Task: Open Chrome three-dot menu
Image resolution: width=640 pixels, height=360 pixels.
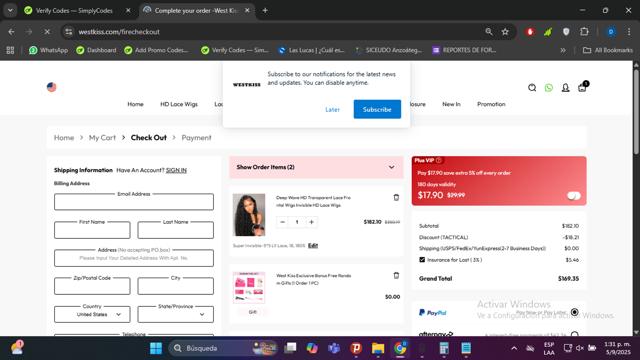Action: coord(629,32)
